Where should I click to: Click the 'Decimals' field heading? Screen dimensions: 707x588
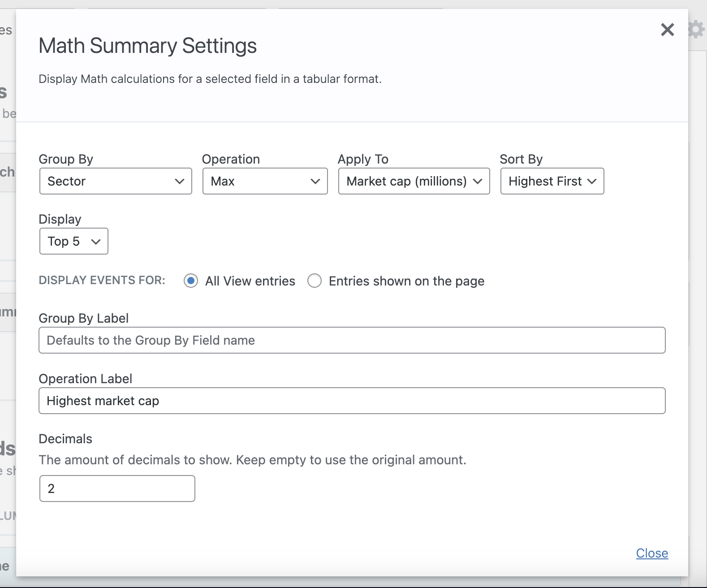coord(65,439)
